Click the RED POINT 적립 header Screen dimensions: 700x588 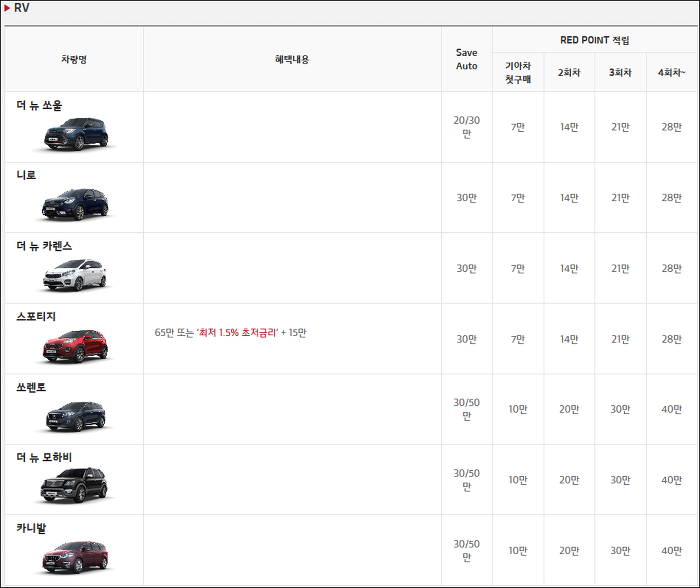point(595,40)
